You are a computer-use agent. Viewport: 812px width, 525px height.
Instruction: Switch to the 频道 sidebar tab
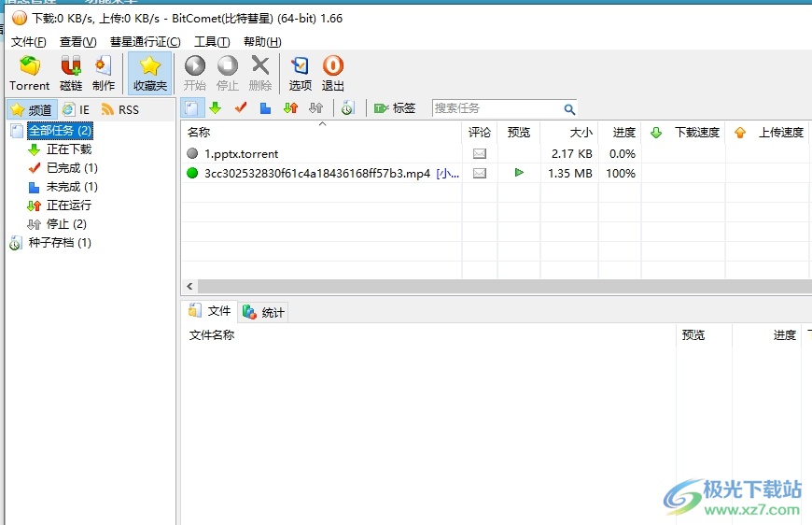(32, 110)
